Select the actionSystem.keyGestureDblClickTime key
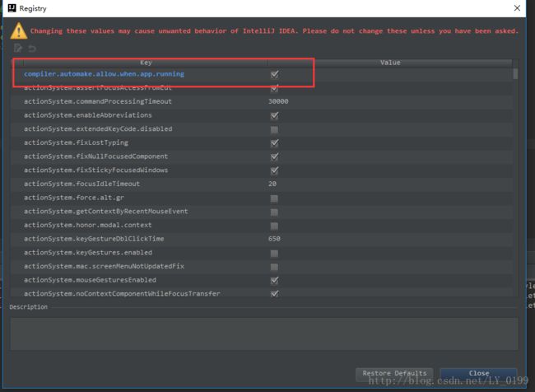Viewport: 535px width, 392px height. click(94, 239)
